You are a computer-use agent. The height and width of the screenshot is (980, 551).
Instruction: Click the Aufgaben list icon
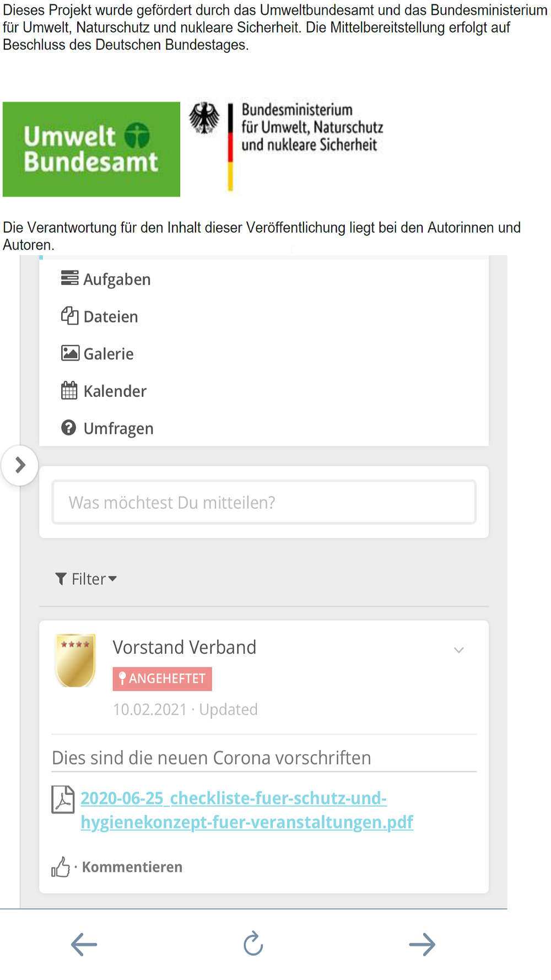(x=69, y=278)
